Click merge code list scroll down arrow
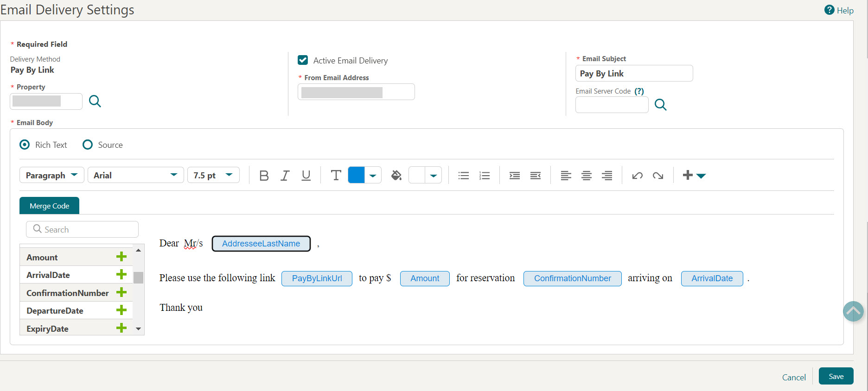Viewport: 868px width, 391px height. (x=138, y=329)
